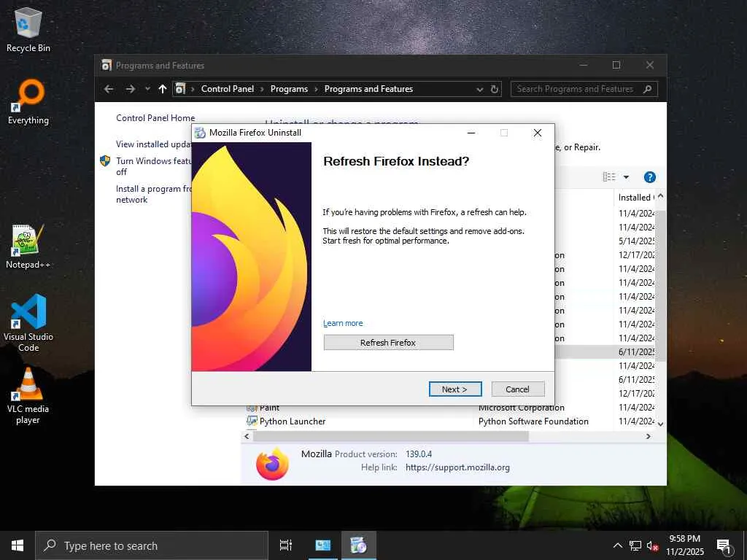The width and height of the screenshot is (747, 560).
Task: Open Task View on the taskbar
Action: tap(286, 545)
